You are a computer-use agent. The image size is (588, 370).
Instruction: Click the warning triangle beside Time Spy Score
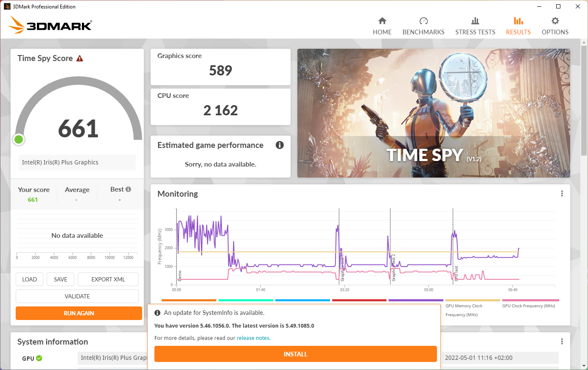click(80, 58)
